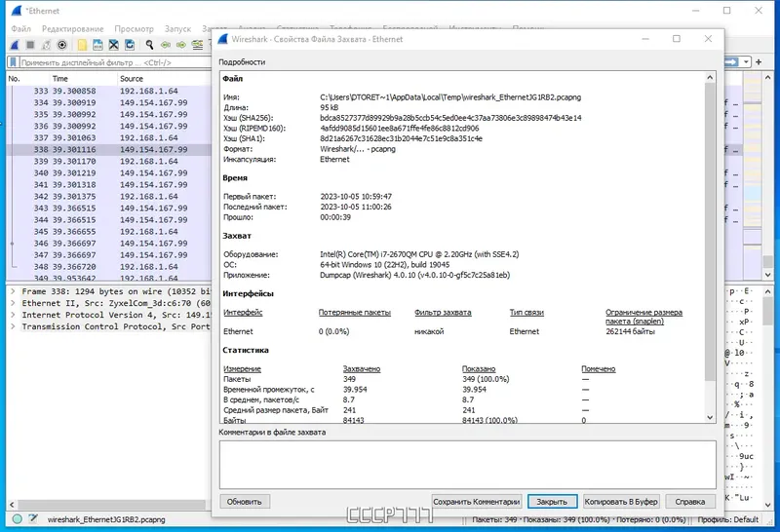Open the Редактирование menu
Image resolution: width=780 pixels, height=532 pixels.
[72, 29]
